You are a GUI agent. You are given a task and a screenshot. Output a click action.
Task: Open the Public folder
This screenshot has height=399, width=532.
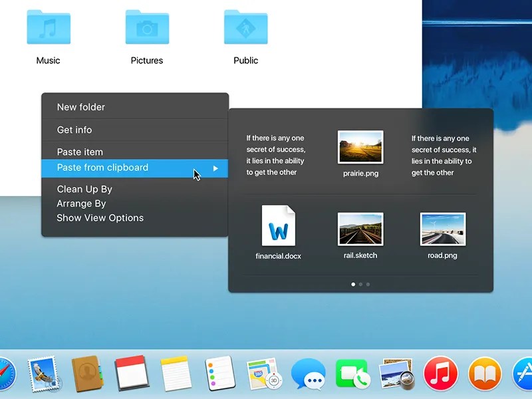click(245, 27)
